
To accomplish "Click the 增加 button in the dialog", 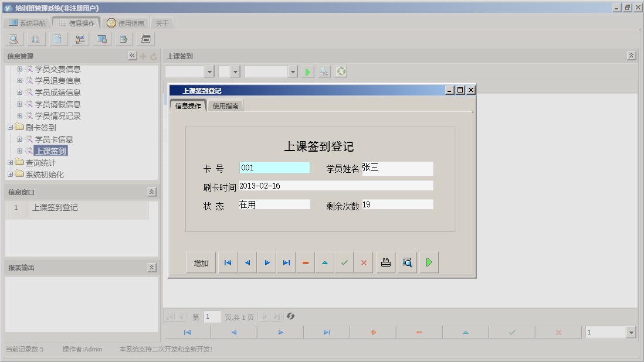I will click(x=201, y=262).
